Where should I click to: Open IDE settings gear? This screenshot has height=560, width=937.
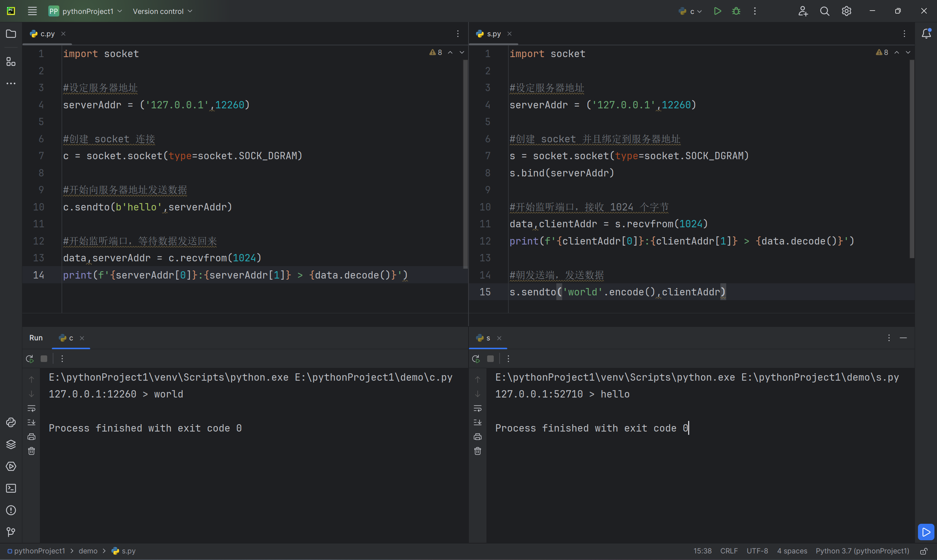pyautogui.click(x=847, y=11)
